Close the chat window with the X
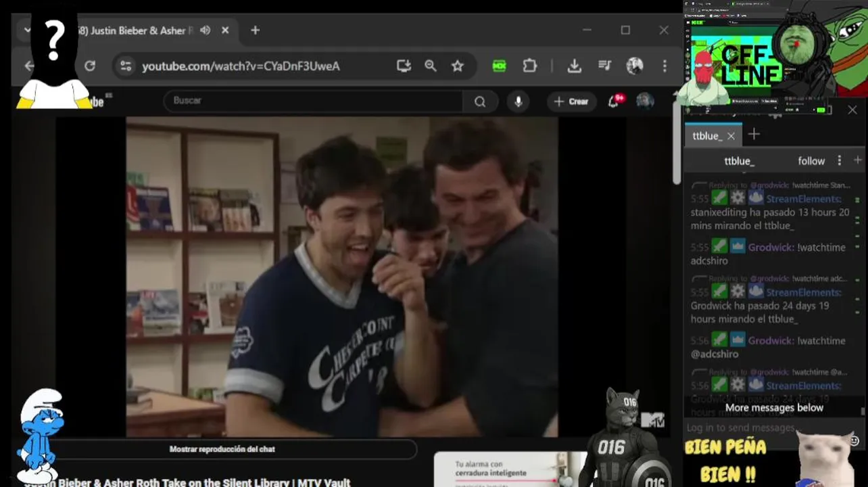The width and height of the screenshot is (868, 487). (852, 110)
